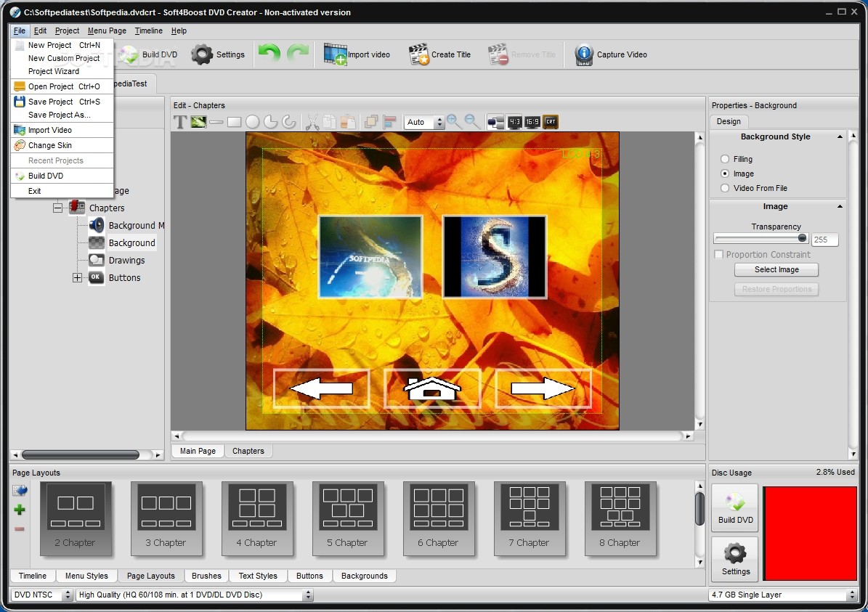This screenshot has height=612, width=868.
Task: Click the align objects icon
Action: [390, 122]
